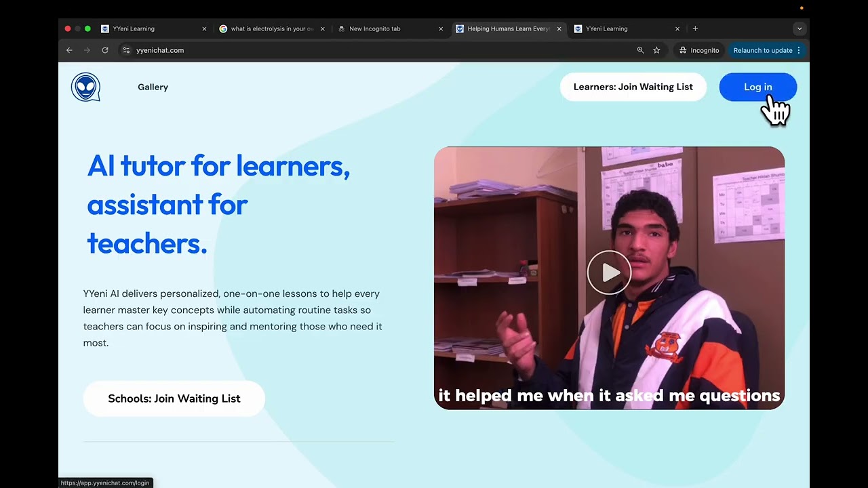Click the green maximize window button
The image size is (868, 488).
point(87,28)
